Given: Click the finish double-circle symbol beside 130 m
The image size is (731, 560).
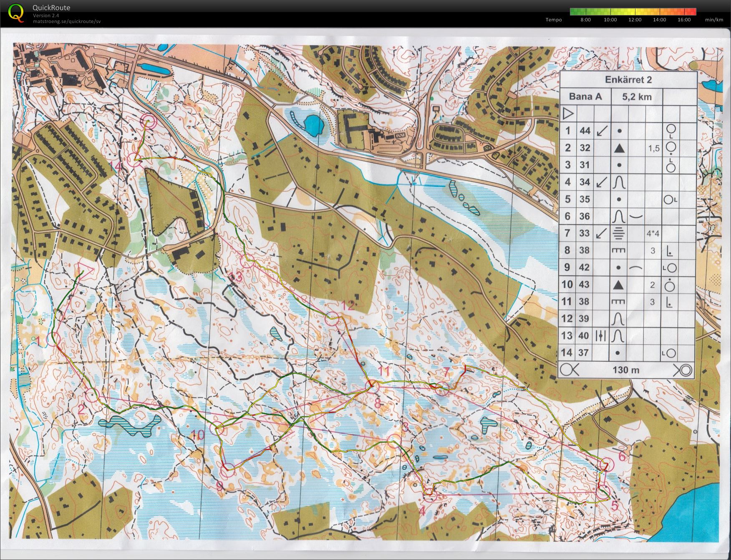Looking at the screenshot, I should (x=683, y=370).
